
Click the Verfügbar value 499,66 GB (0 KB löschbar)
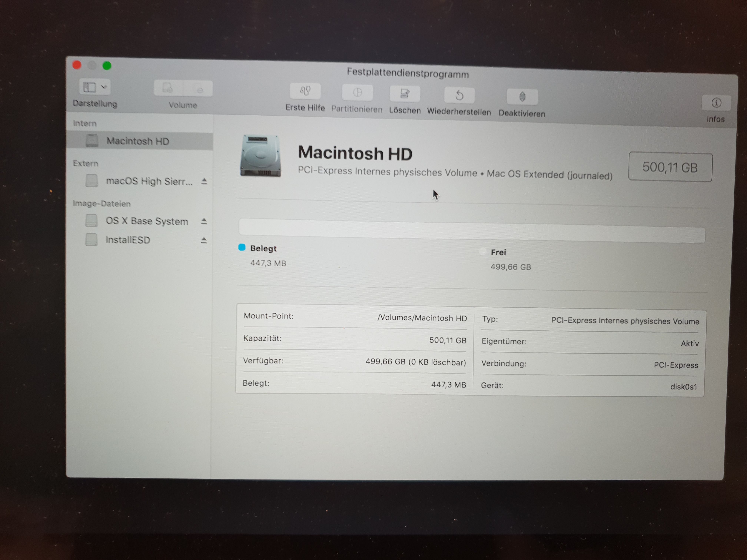coord(416,362)
